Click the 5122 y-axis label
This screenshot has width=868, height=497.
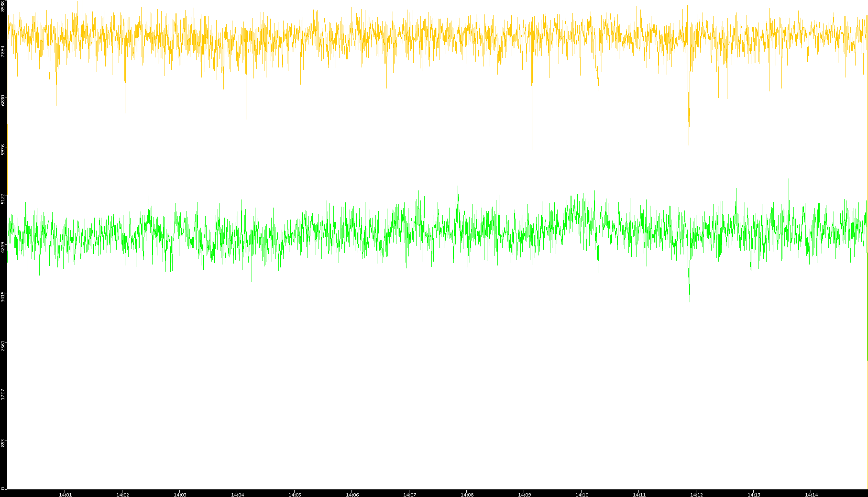pos(3,199)
